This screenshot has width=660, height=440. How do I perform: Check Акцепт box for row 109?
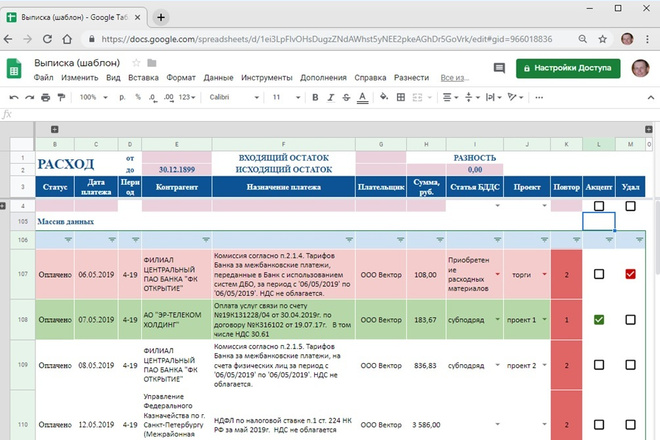(x=599, y=365)
